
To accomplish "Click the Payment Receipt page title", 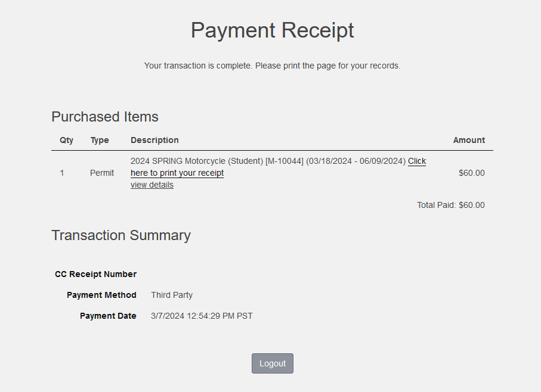I will [272, 30].
